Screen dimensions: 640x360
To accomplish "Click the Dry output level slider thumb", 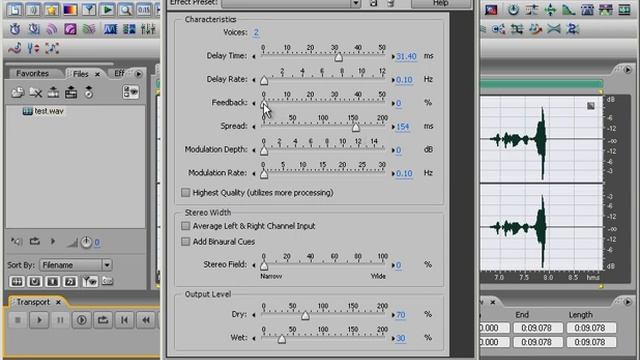I will (305, 316).
